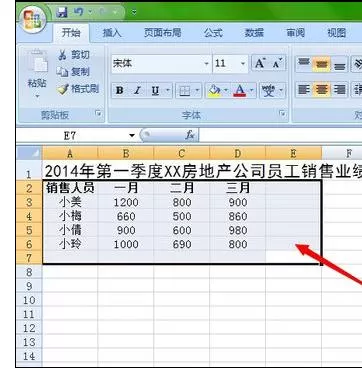The width and height of the screenshot is (362, 369).
Task: Click the 剪切 cut button
Action: point(74,55)
